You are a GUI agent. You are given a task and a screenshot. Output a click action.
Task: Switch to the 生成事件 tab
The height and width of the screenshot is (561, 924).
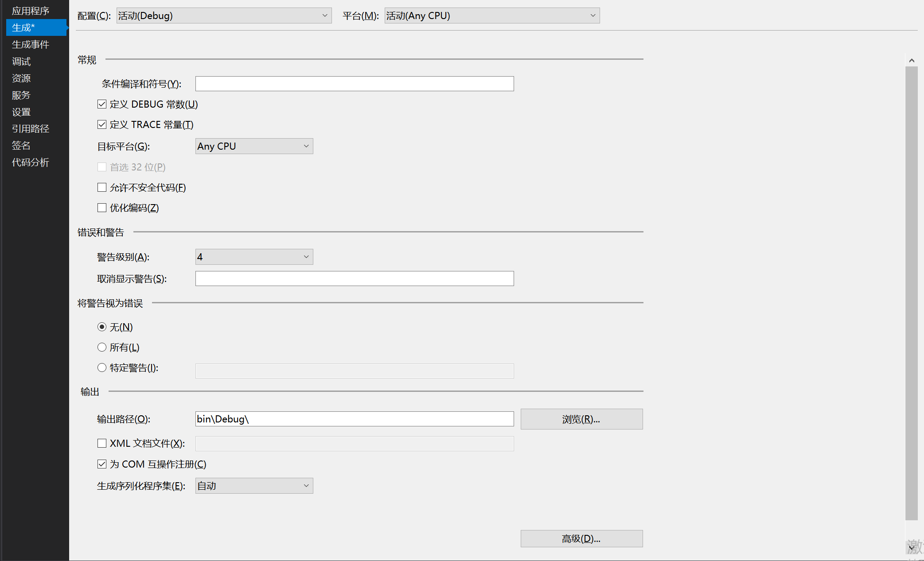[x=30, y=44]
